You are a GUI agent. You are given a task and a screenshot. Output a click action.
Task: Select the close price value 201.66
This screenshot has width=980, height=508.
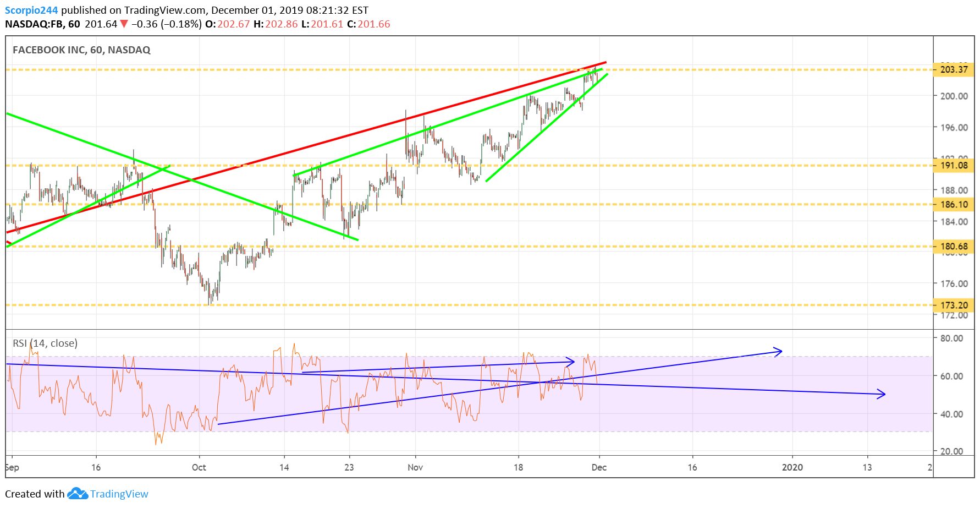[374, 24]
